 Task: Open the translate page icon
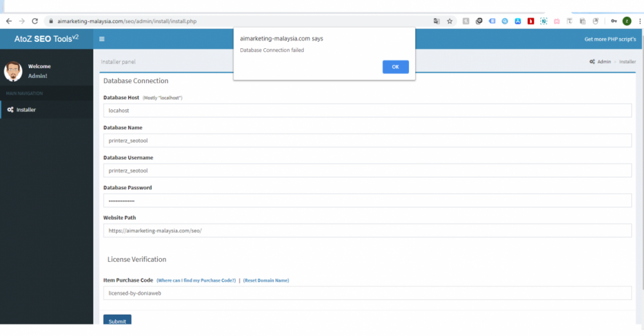click(x=437, y=21)
